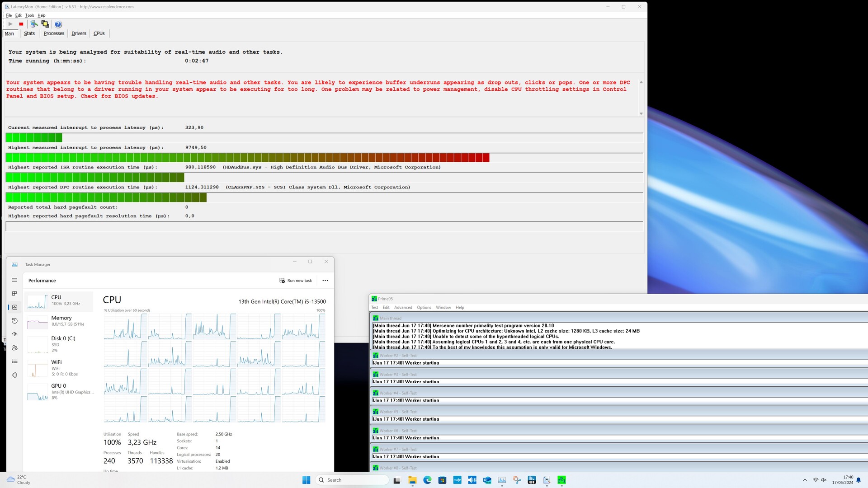
Task: Expand Task Manager three-dots more options
Action: tap(325, 281)
